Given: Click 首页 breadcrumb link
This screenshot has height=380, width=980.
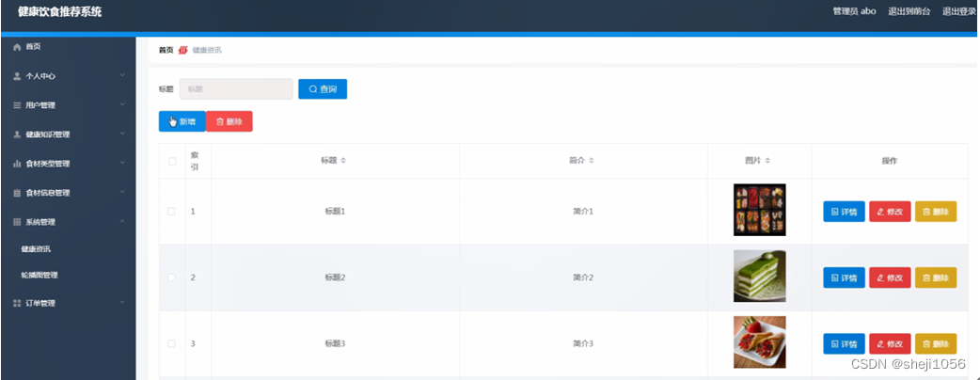Looking at the screenshot, I should pyautogui.click(x=166, y=50).
